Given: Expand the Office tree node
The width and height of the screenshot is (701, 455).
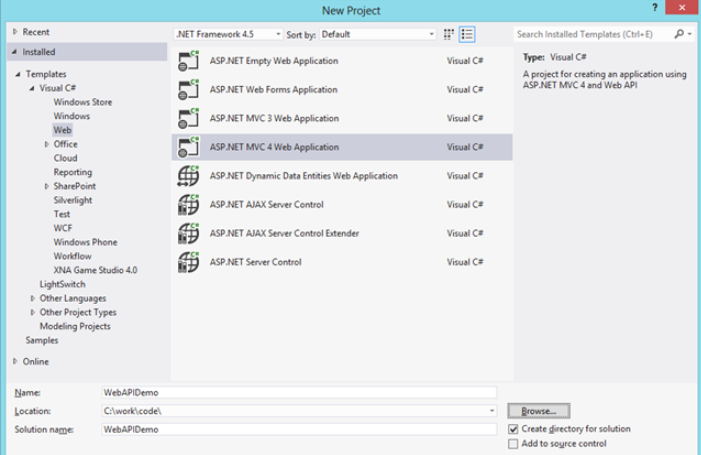Looking at the screenshot, I should [x=46, y=144].
